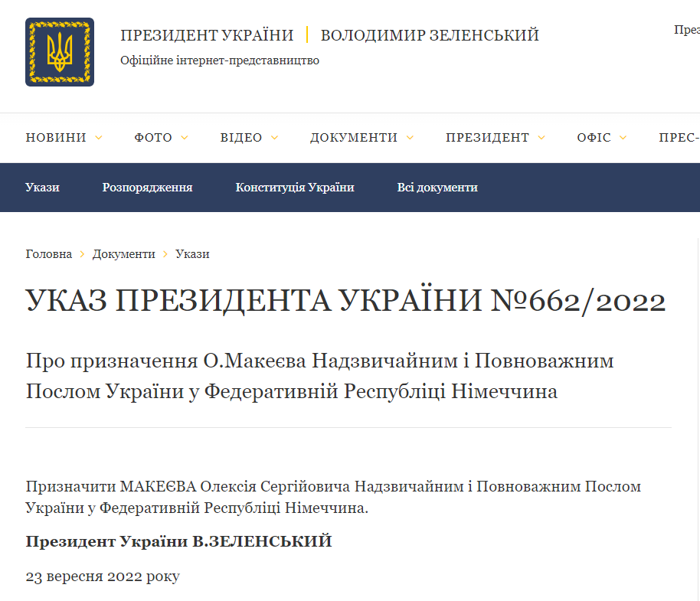Open Конституція України
700x601 pixels.
tap(296, 187)
